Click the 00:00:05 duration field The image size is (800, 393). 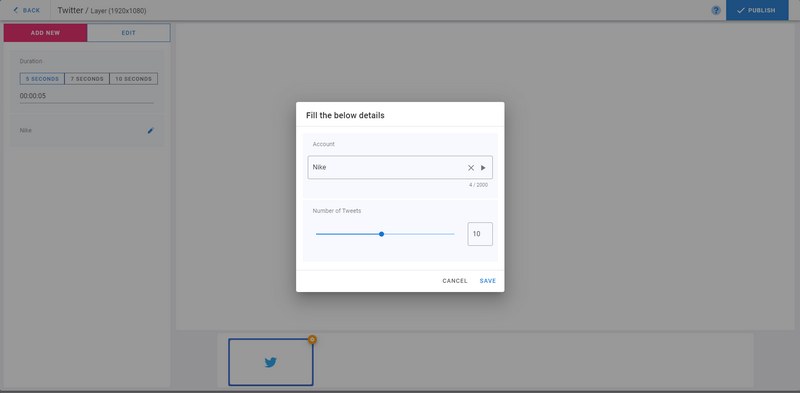(x=87, y=96)
